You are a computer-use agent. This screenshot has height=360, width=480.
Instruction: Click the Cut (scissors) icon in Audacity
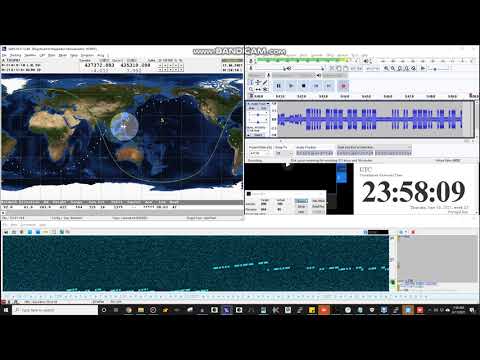click(x=332, y=68)
